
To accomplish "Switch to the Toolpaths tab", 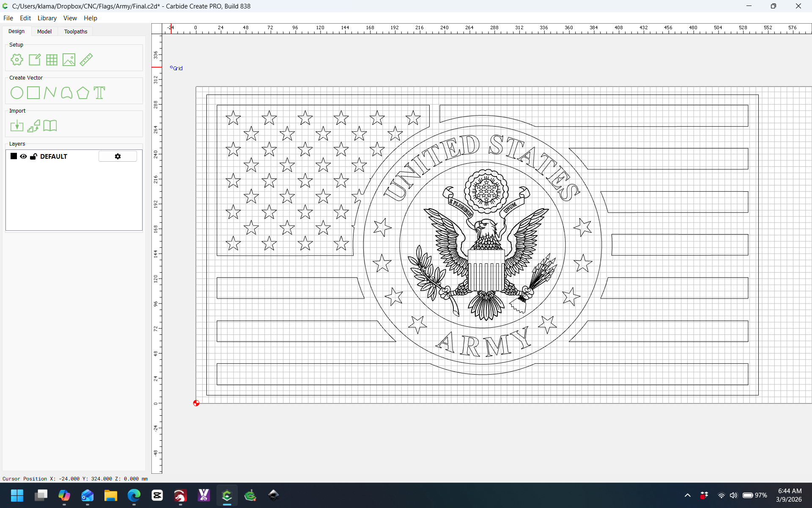I will coord(76,31).
